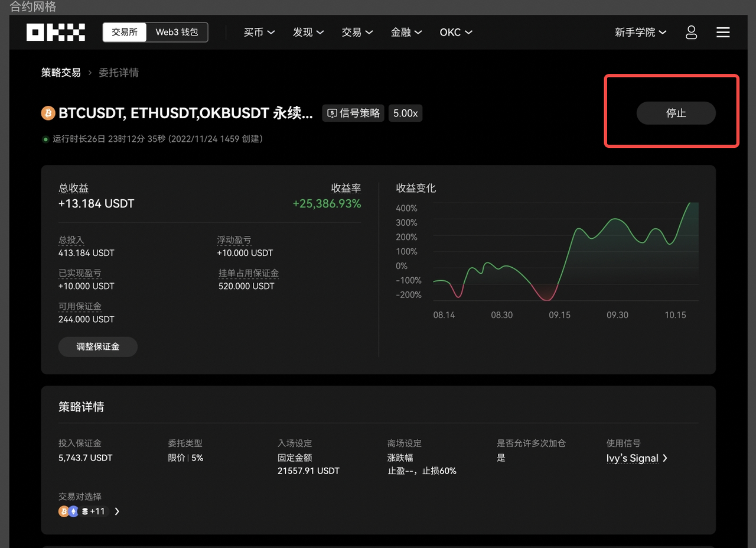Open the user account profile icon
The height and width of the screenshot is (548, 756).
click(691, 33)
